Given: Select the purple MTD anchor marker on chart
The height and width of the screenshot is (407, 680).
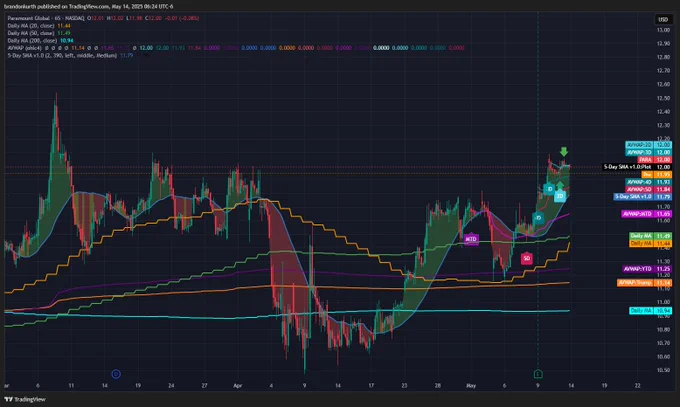Looking at the screenshot, I should pyautogui.click(x=471, y=239).
